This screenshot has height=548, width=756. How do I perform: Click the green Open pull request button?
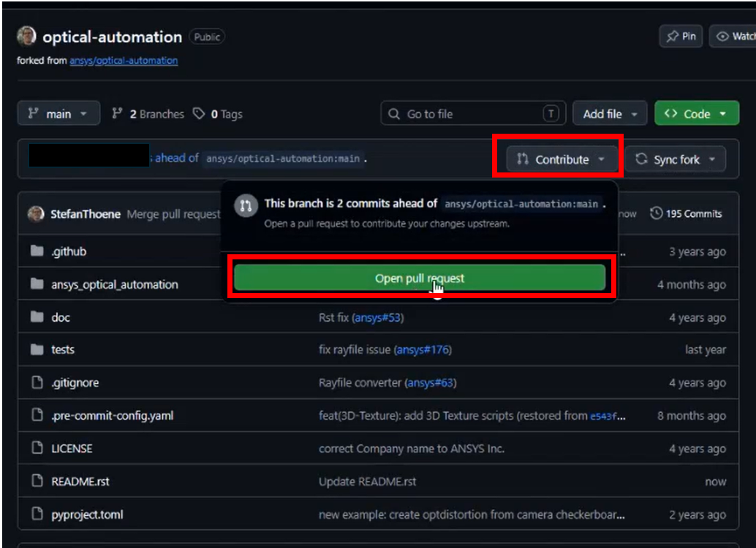tap(420, 278)
